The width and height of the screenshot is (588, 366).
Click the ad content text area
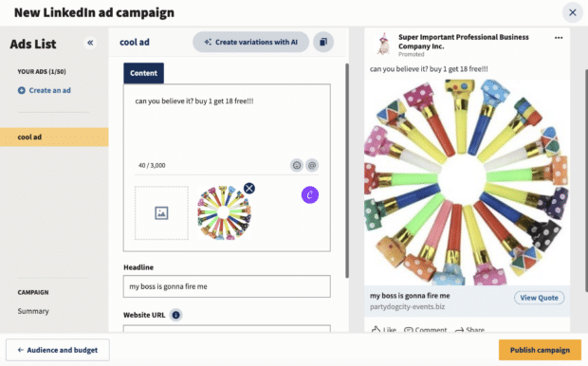[x=227, y=124]
